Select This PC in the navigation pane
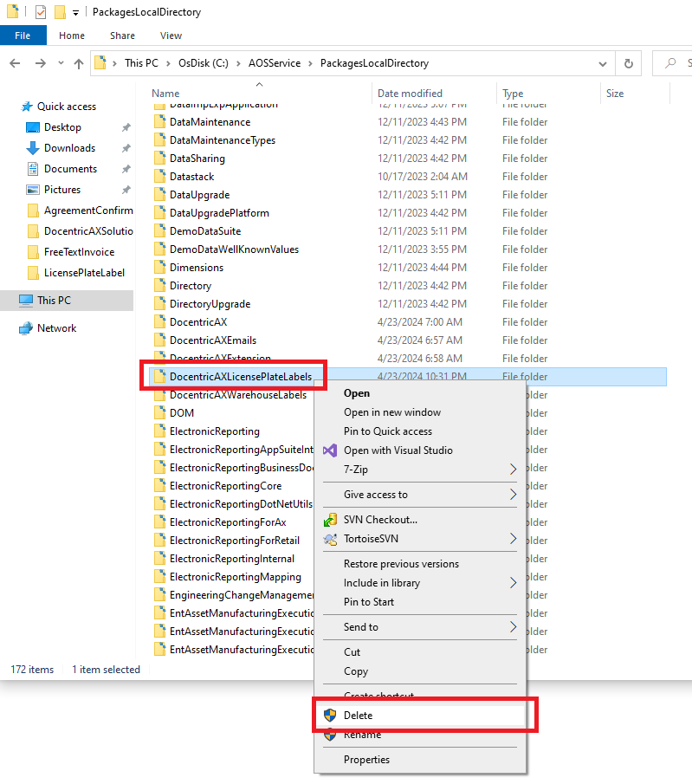This screenshot has width=692, height=784. pos(54,301)
